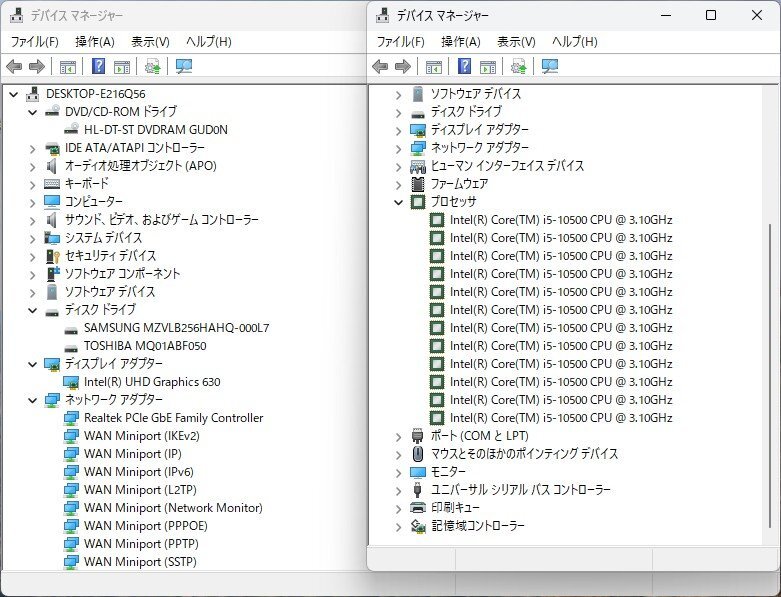The width and height of the screenshot is (781, 597).
Task: Open the ヘルプ(H) menu in the front window
Action: [x=574, y=42]
